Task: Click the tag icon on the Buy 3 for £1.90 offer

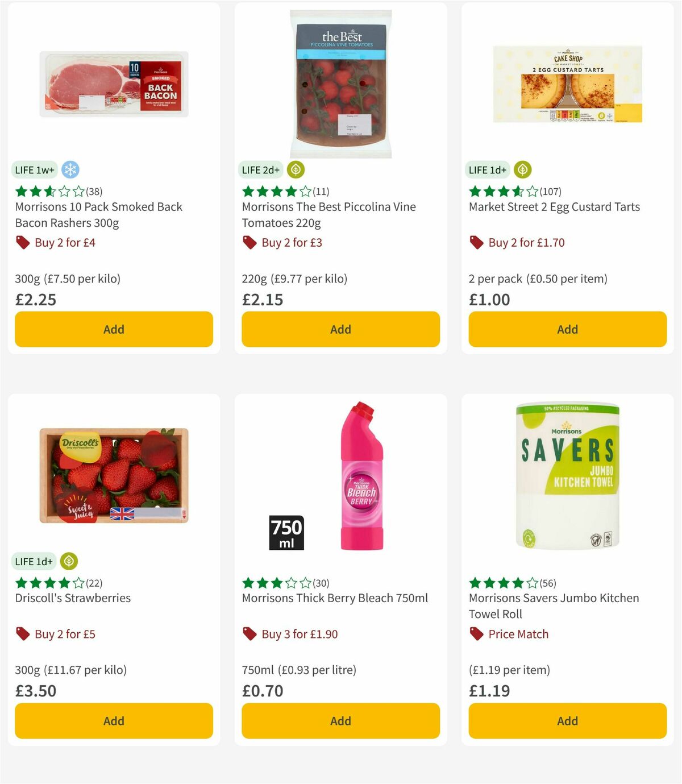Action: coord(249,634)
